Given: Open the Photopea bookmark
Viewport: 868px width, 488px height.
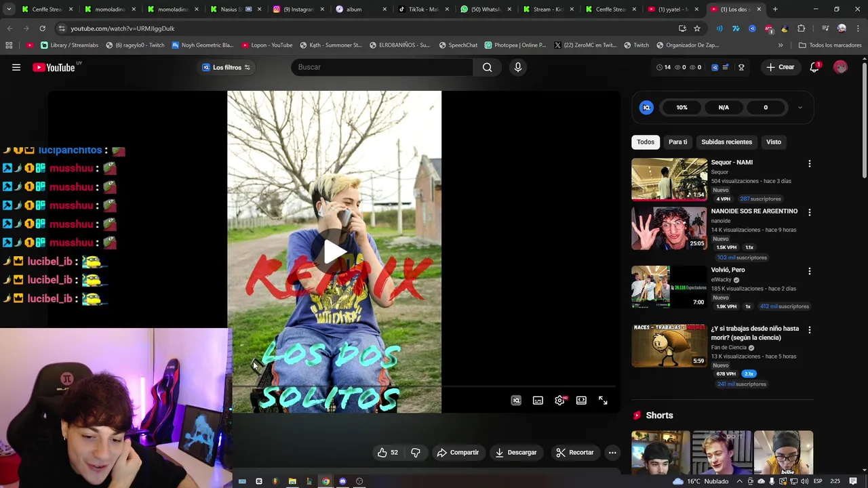Looking at the screenshot, I should point(515,45).
